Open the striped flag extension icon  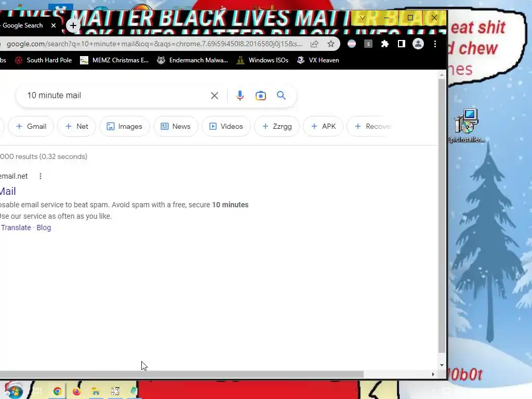[x=352, y=44]
